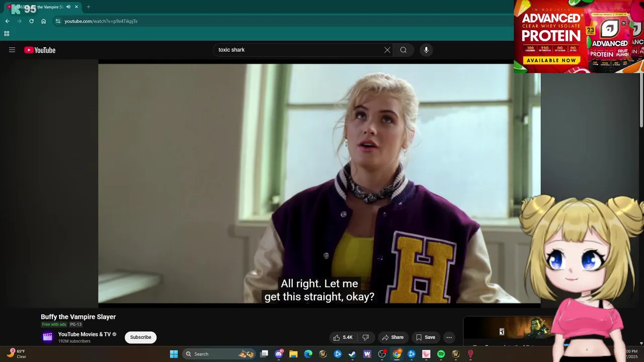Like the video with 5.4K thumbs up
The image size is (644, 362).
[x=343, y=337]
